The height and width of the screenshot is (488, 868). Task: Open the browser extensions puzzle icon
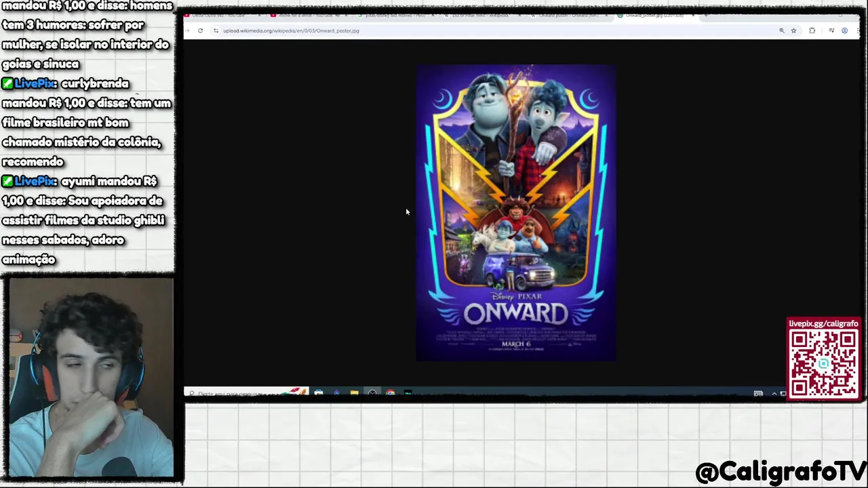[x=812, y=30]
